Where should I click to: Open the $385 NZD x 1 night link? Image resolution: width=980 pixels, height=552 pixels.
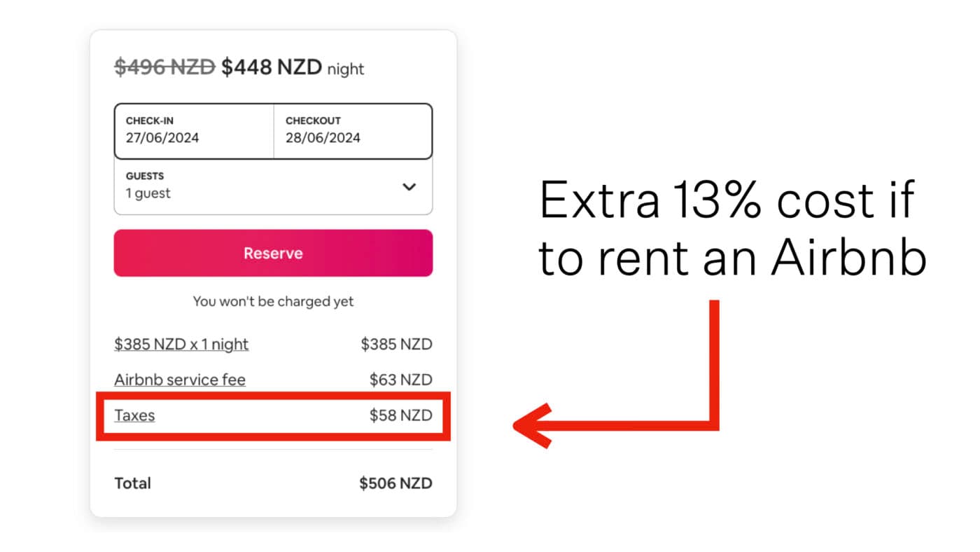[x=181, y=344]
